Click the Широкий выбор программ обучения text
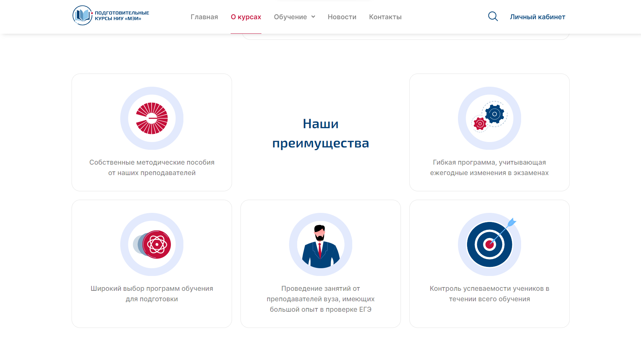641x364 pixels. point(152,293)
